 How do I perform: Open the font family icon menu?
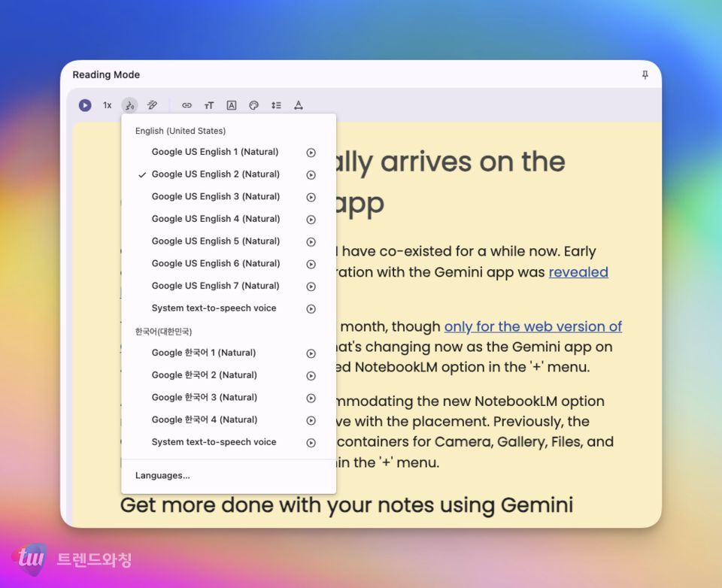click(x=232, y=105)
